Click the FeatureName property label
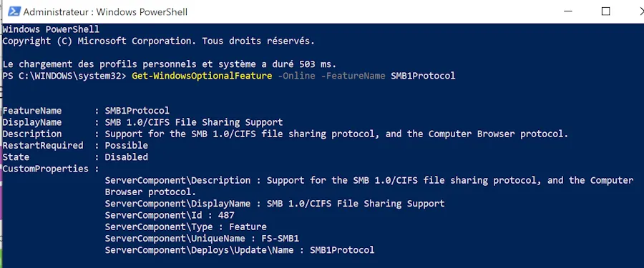This screenshot has height=268, width=644. pos(32,111)
